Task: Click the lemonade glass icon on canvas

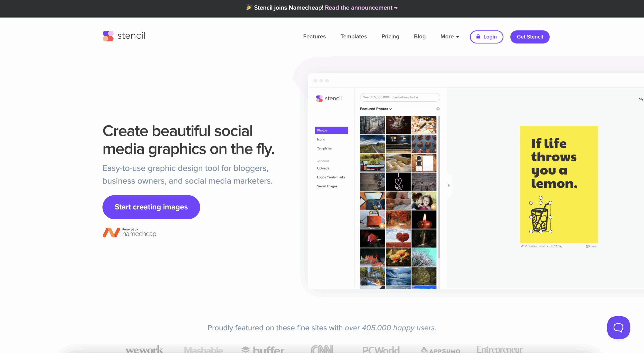Action: pyautogui.click(x=540, y=217)
